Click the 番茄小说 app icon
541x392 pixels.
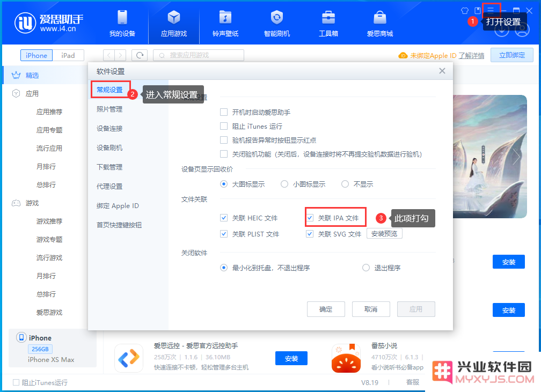[x=346, y=358]
